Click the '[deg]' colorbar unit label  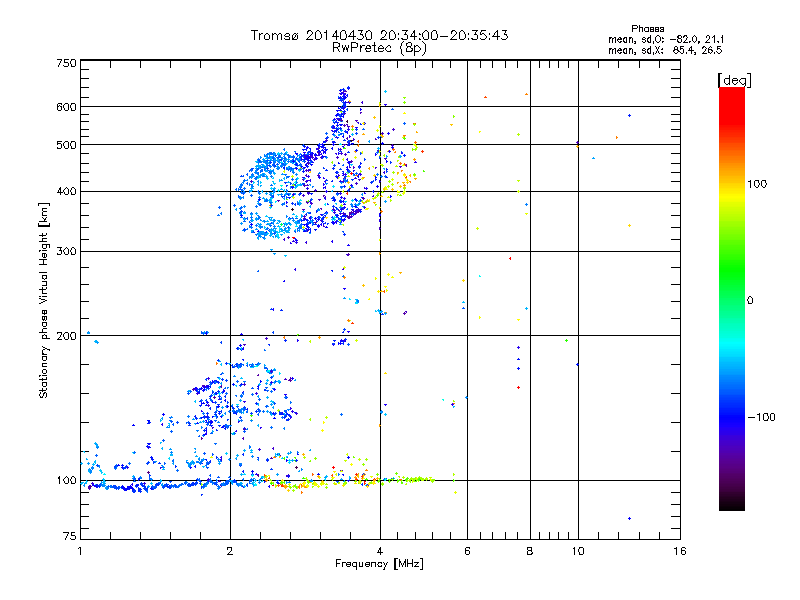[734, 80]
